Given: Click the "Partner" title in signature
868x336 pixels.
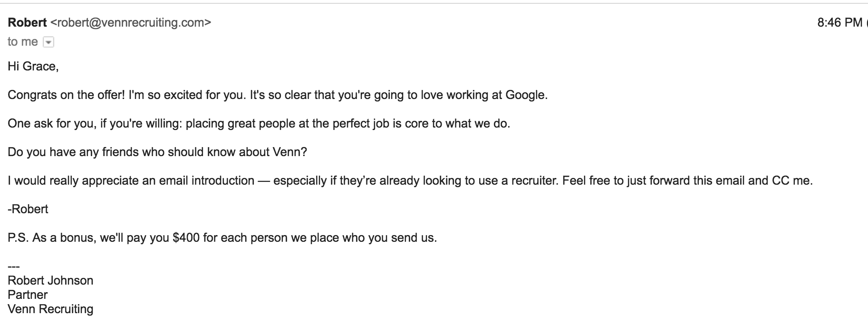Looking at the screenshot, I should coord(28,295).
